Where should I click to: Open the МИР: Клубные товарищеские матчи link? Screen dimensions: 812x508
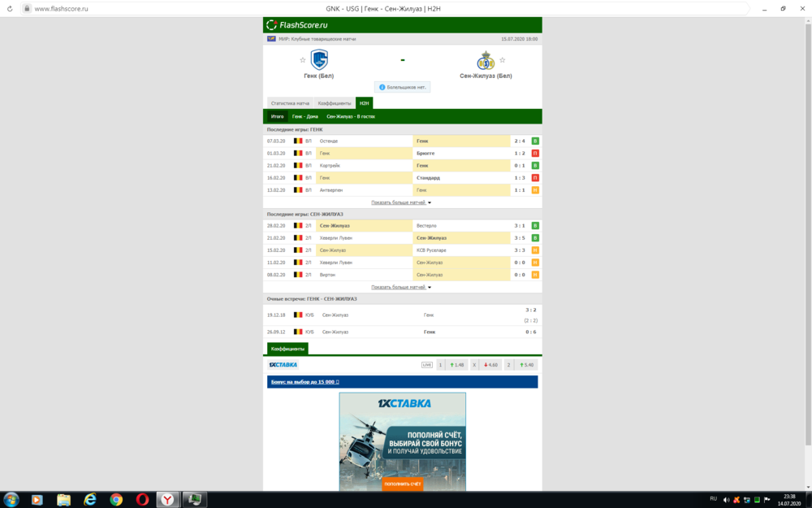tap(317, 39)
